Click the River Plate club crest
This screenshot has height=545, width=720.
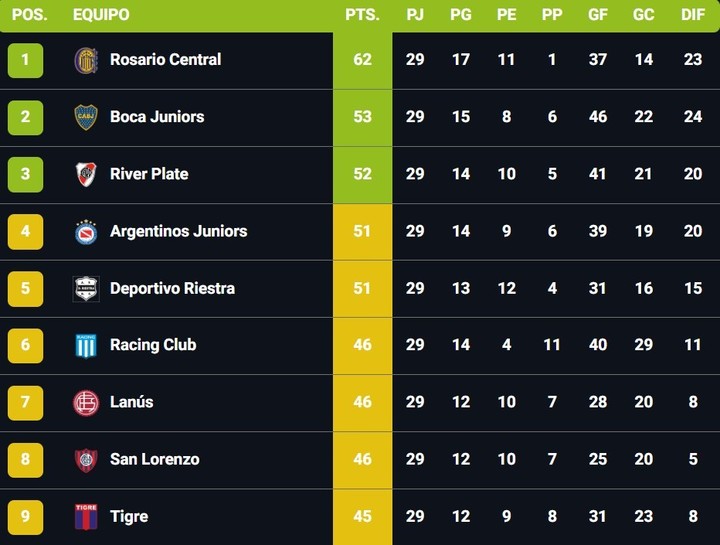tap(85, 174)
